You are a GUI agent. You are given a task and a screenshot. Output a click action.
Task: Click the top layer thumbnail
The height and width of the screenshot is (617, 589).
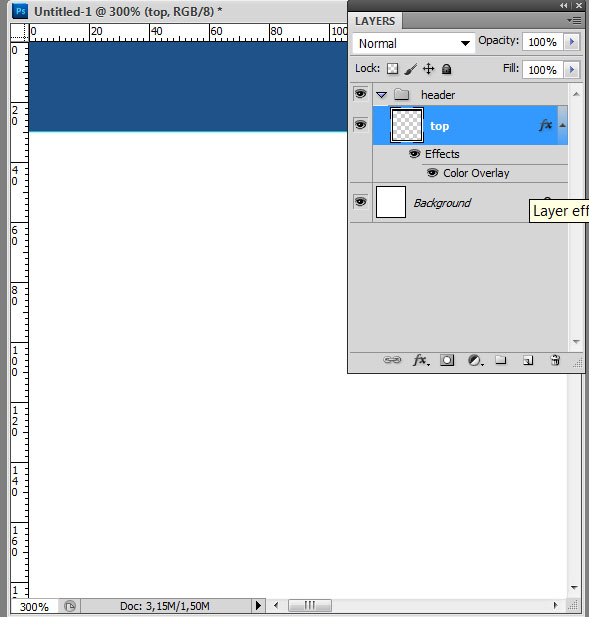click(x=407, y=125)
